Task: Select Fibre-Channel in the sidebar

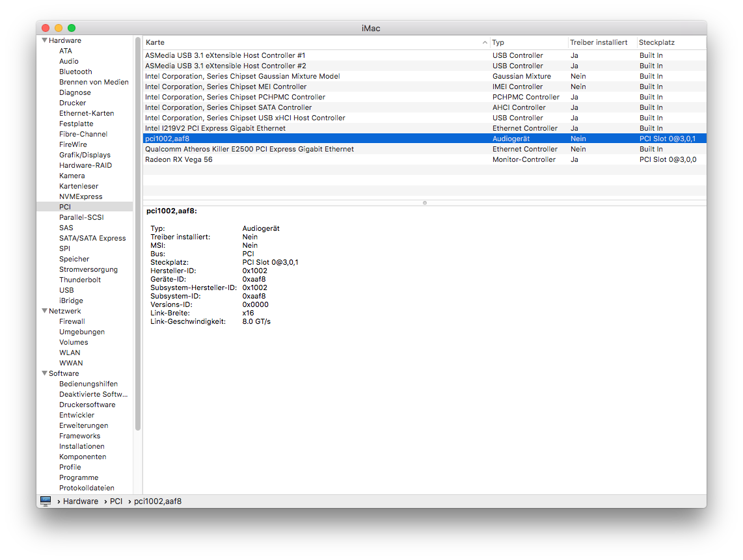Action: pos(83,134)
